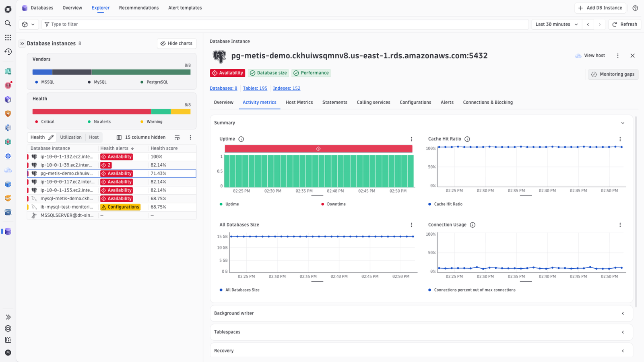This screenshot has width=644, height=362.
Task: Open the Recommendations navigation tab
Action: click(x=139, y=8)
